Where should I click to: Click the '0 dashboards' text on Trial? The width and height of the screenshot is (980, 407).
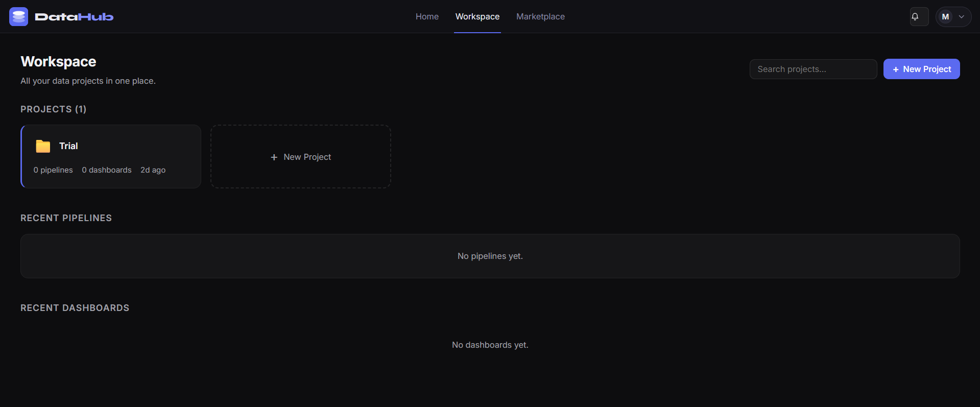[107, 170]
